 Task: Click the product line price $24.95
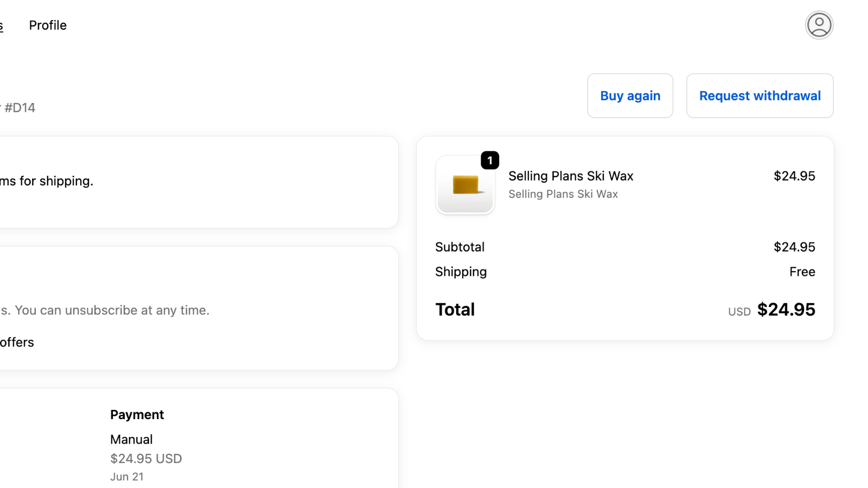[794, 176]
